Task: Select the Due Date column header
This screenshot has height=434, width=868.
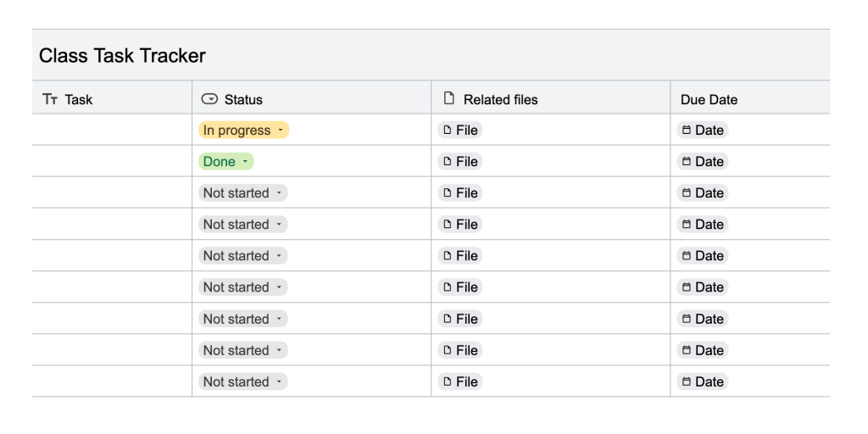Action: pos(709,100)
